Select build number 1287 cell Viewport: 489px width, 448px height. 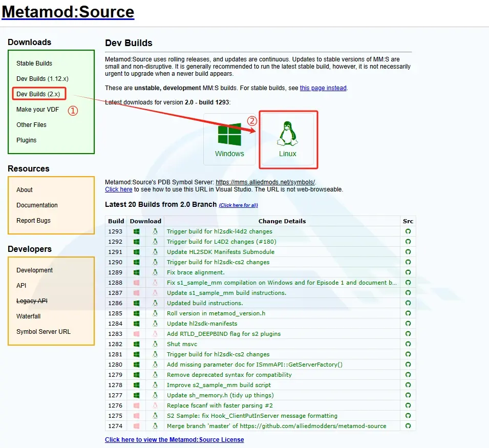click(x=115, y=293)
